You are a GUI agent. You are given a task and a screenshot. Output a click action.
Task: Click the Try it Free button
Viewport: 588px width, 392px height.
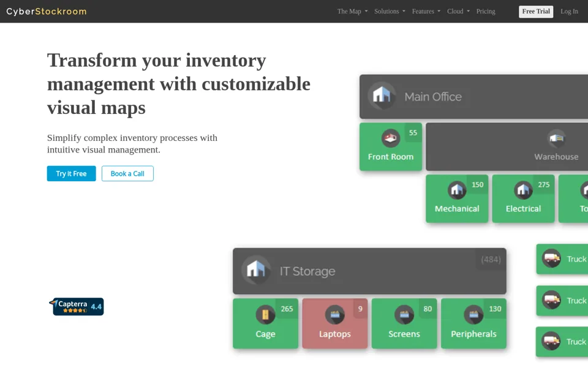click(71, 173)
